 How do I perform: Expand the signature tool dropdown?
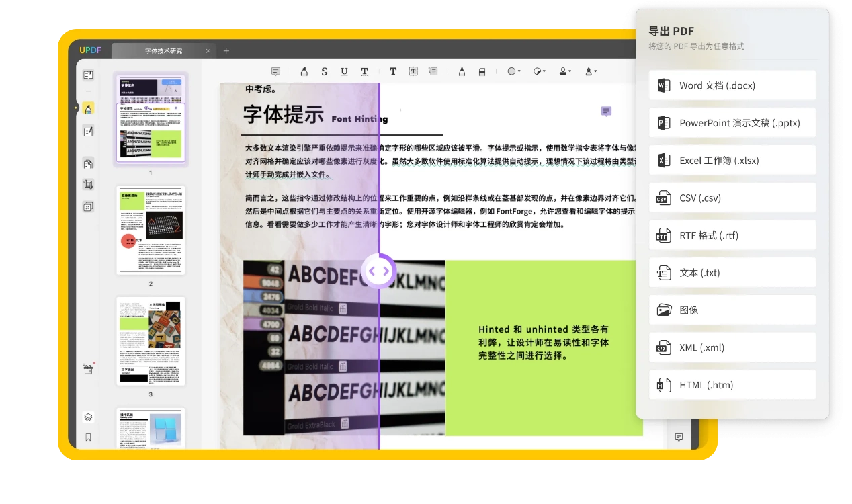point(591,71)
